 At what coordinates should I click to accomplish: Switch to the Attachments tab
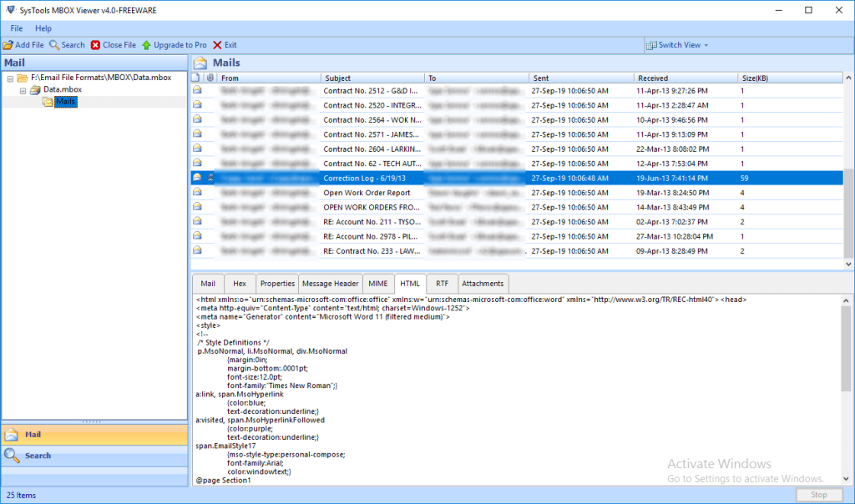[483, 284]
